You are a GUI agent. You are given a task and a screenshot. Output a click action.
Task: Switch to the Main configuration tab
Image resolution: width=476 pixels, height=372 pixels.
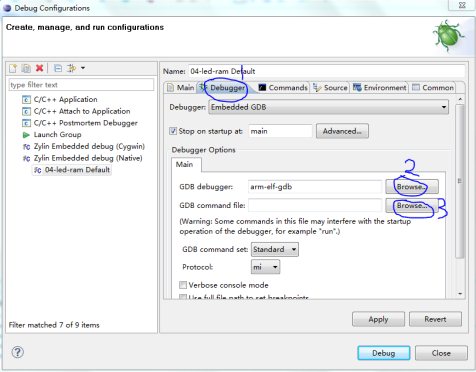pos(181,88)
